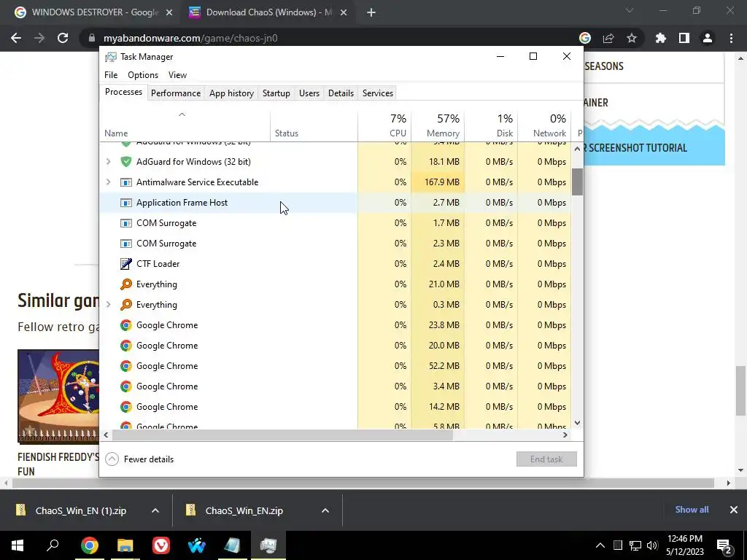Open the notification center icon
This screenshot has width=747, height=560.
pyautogui.click(x=724, y=545)
